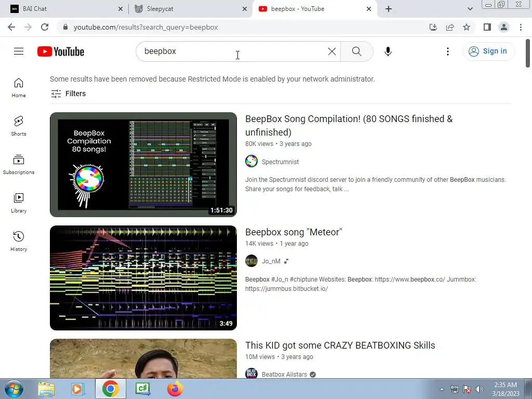Open "This KID got some CRAZY BEATBOXING Skills"

(x=340, y=345)
